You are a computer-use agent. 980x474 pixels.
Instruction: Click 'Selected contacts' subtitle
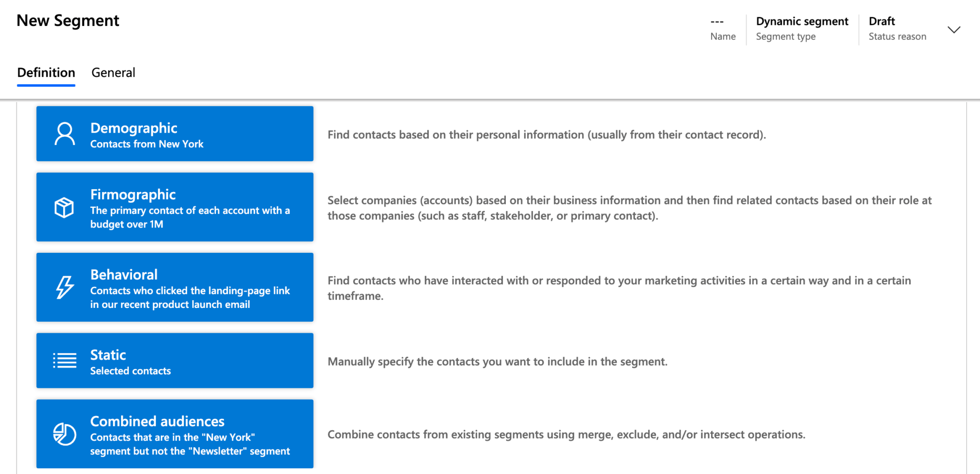[131, 371]
